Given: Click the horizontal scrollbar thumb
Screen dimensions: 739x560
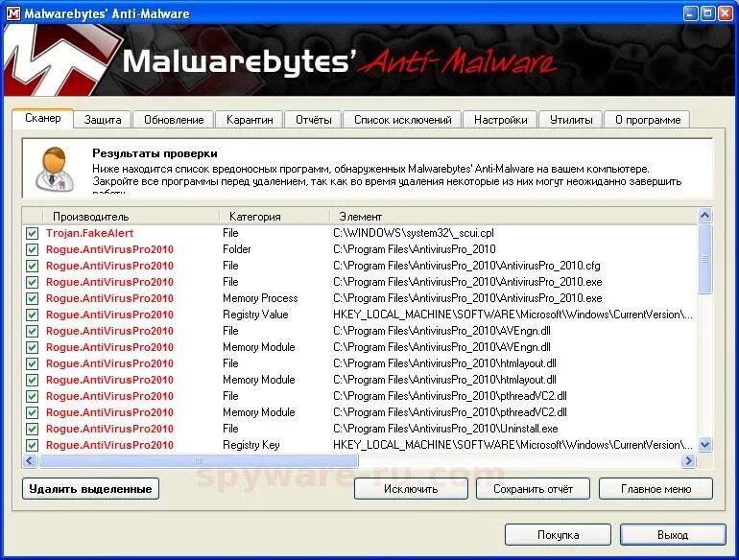Looking at the screenshot, I should pyautogui.click(x=199, y=460).
